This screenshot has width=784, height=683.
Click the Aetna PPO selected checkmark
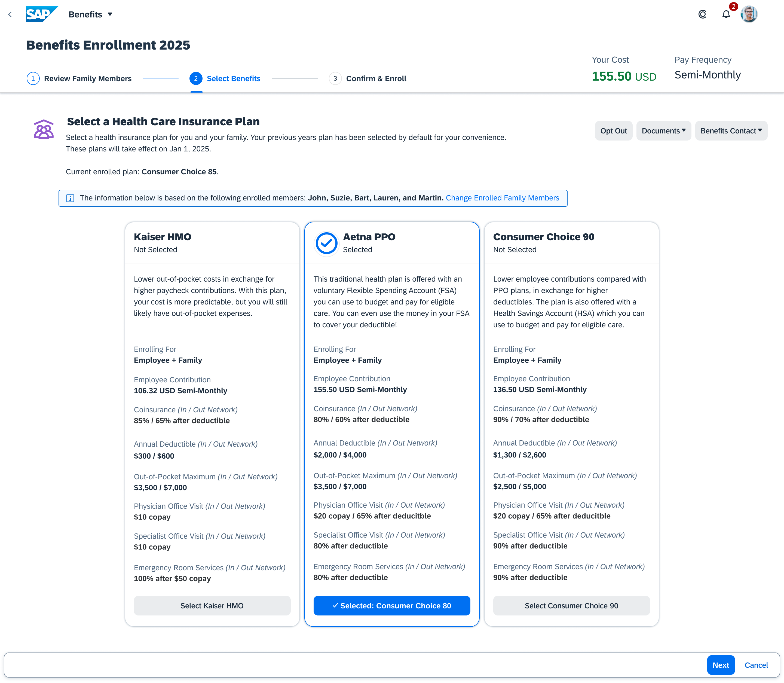[326, 243]
